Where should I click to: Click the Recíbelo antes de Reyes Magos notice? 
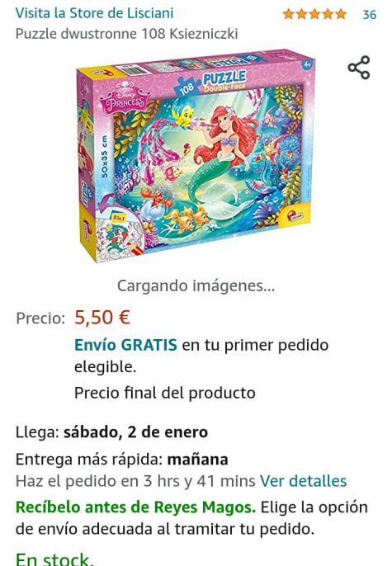pos(135,507)
